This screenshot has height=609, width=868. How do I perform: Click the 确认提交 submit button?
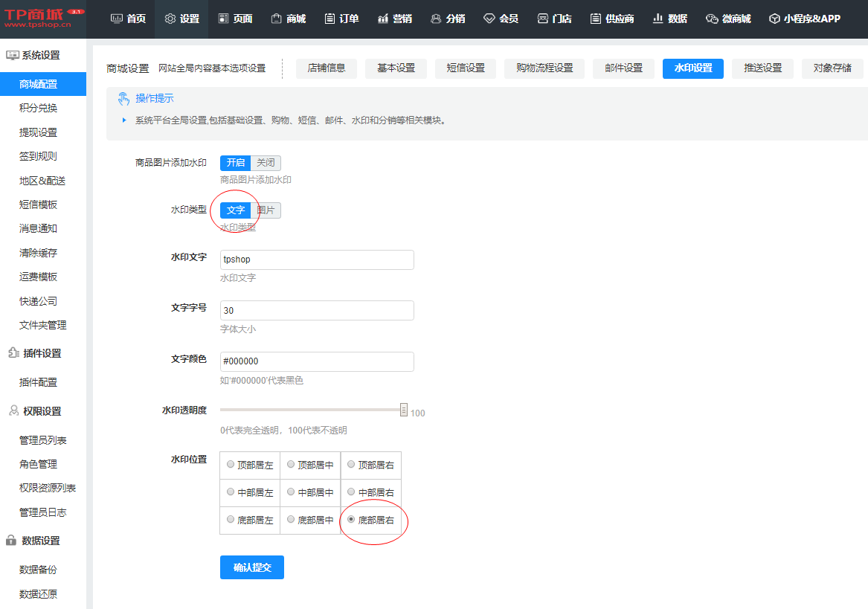pyautogui.click(x=251, y=567)
